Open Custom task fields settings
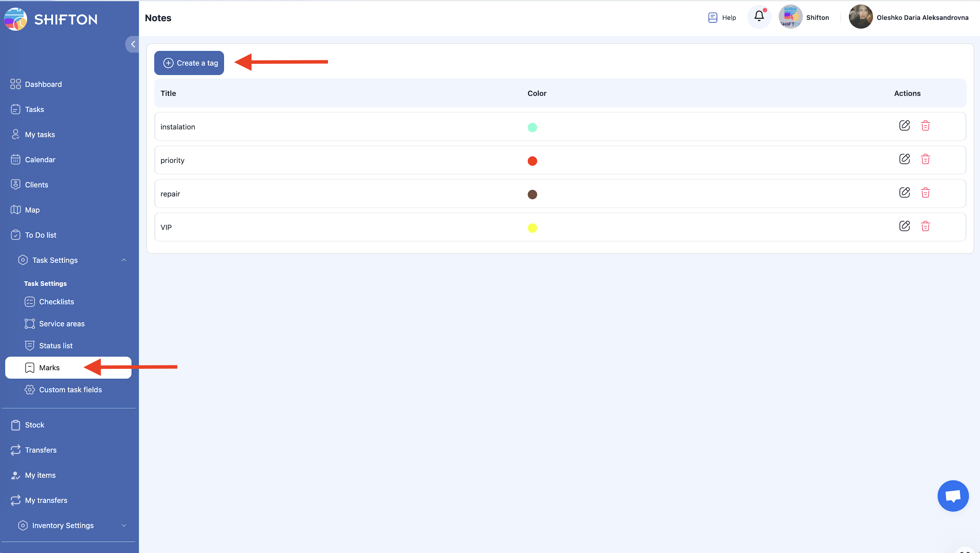 click(70, 390)
